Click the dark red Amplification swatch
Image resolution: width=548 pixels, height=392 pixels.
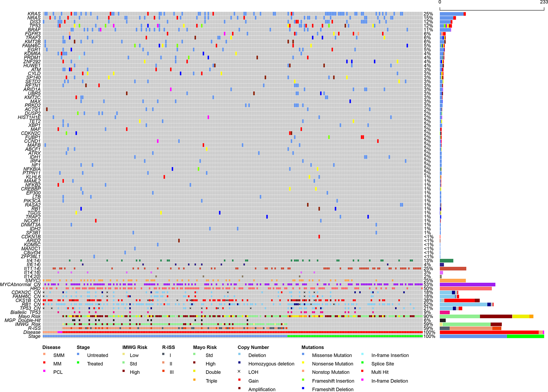[x=239, y=388]
